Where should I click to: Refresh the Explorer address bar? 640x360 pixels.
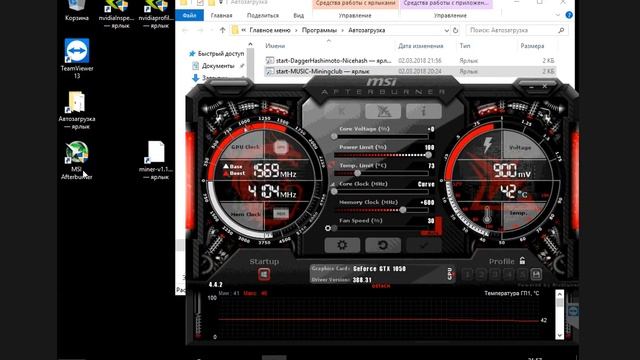(x=456, y=30)
